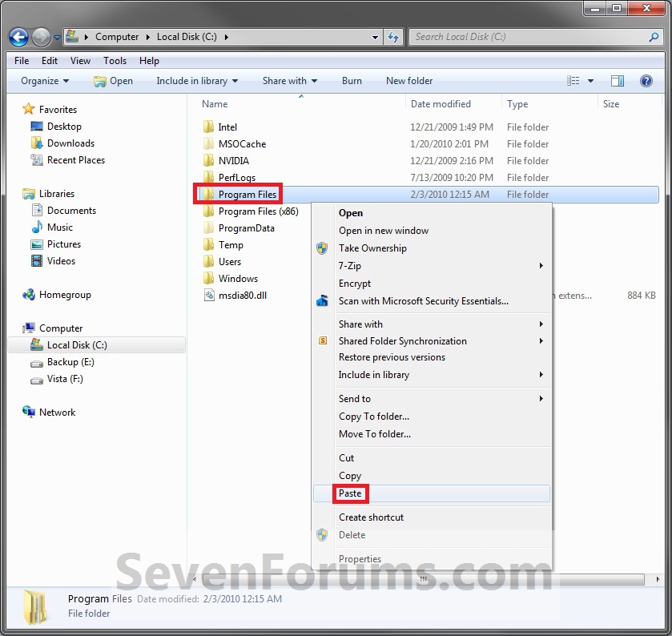Screen dimensions: 672x636
Task: Select the ProgramData folder icon
Action: [209, 228]
